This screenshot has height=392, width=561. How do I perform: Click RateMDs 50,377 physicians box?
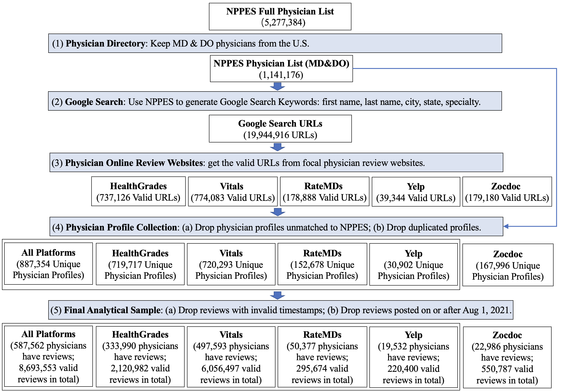pyautogui.click(x=322, y=357)
